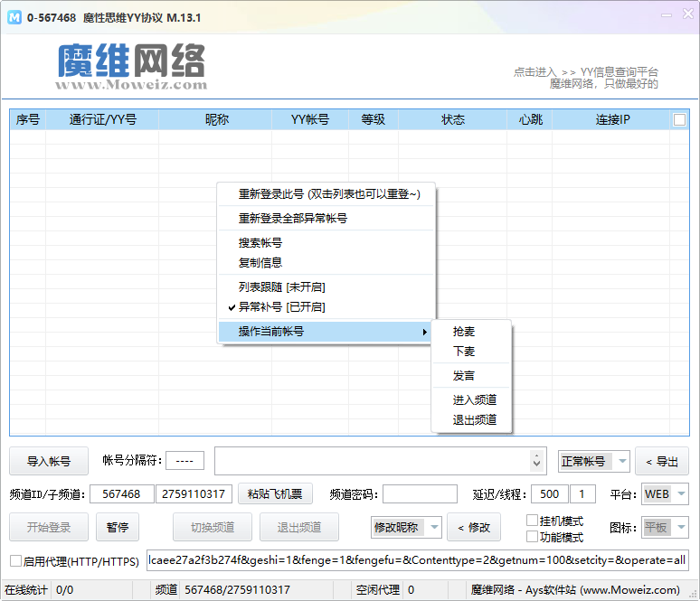Choose 重新登录全部异常帐号 menu item
The width and height of the screenshot is (700, 601).
[326, 218]
